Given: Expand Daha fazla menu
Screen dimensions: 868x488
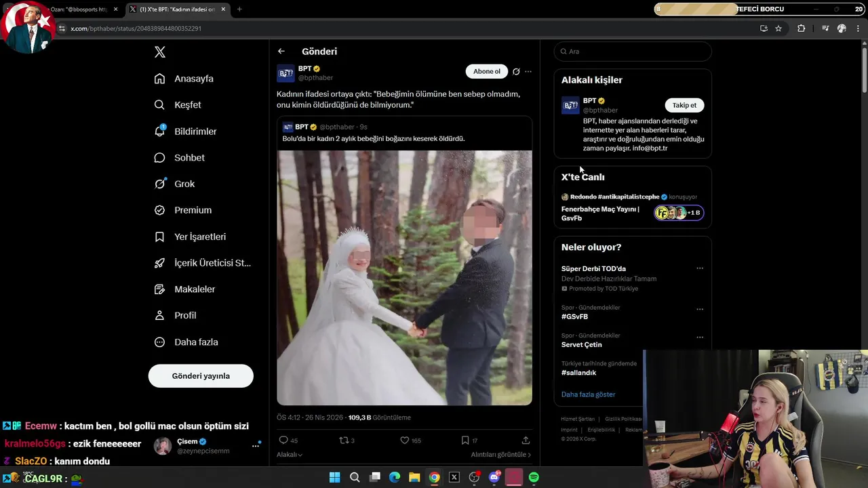Looking at the screenshot, I should (186, 342).
